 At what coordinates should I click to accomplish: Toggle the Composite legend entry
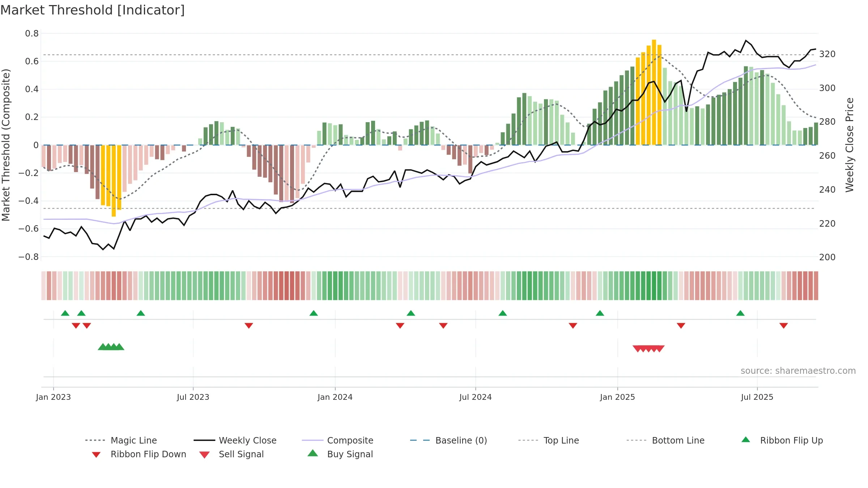(337, 440)
